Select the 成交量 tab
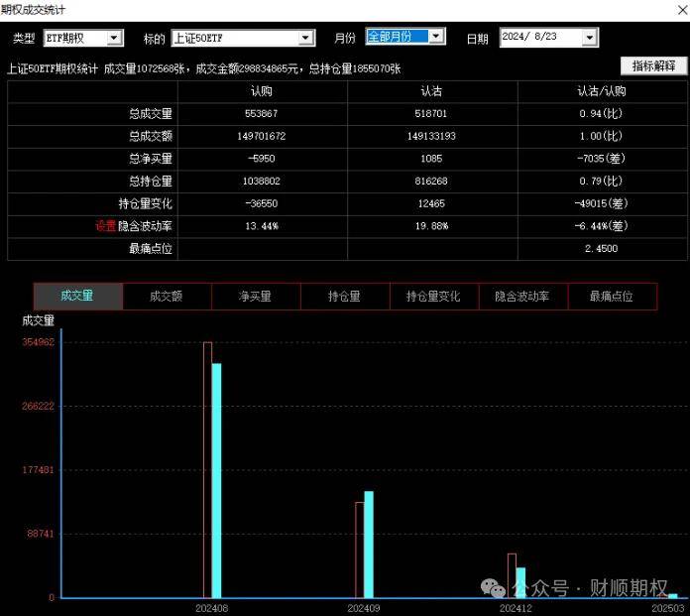Image resolution: width=690 pixels, height=616 pixels. pos(78,296)
